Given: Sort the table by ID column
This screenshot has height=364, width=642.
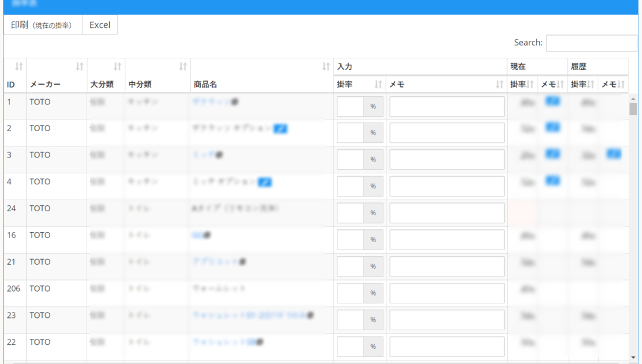Looking at the screenshot, I should coord(15,75).
